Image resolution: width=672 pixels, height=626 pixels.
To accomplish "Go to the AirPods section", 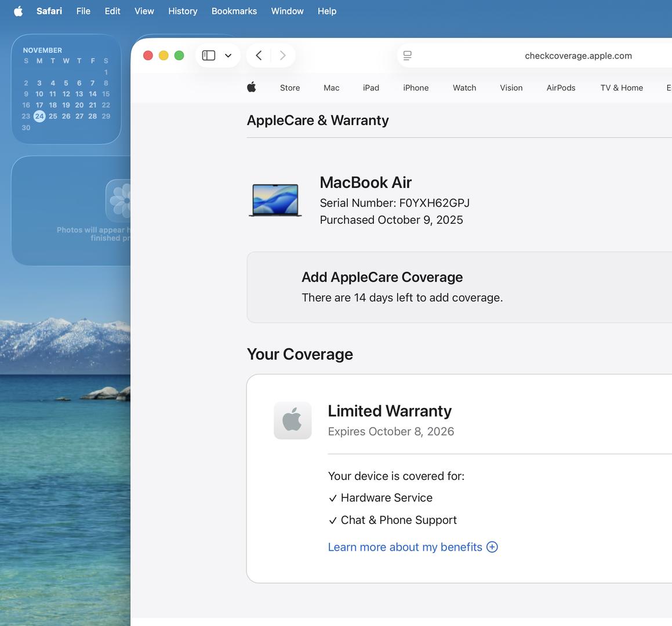I will coord(561,88).
